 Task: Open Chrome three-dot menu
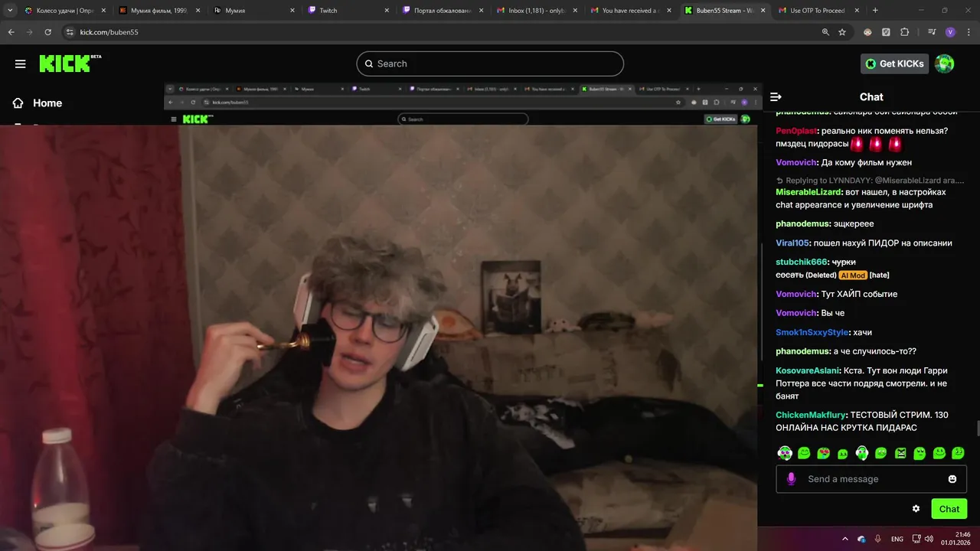969,32
